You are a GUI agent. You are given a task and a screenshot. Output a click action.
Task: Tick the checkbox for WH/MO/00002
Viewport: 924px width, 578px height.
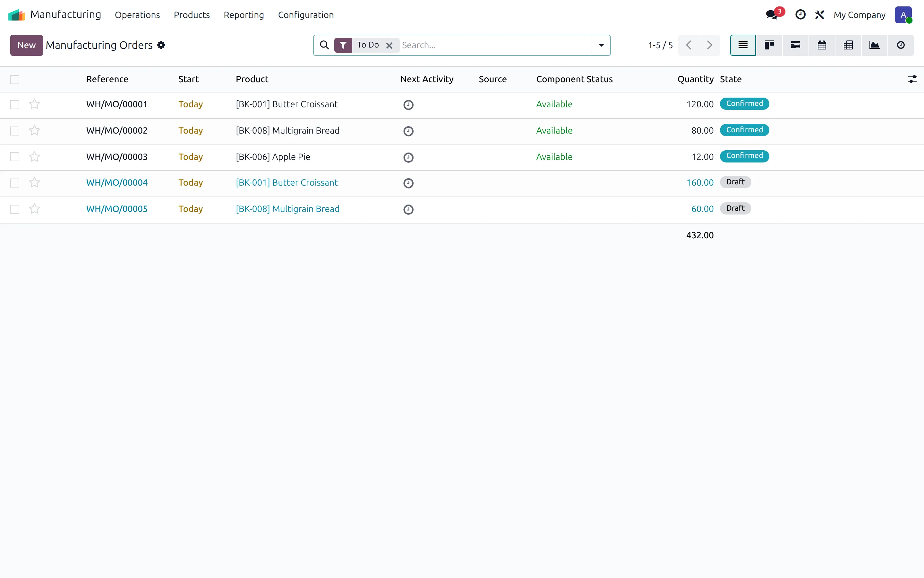tap(15, 131)
